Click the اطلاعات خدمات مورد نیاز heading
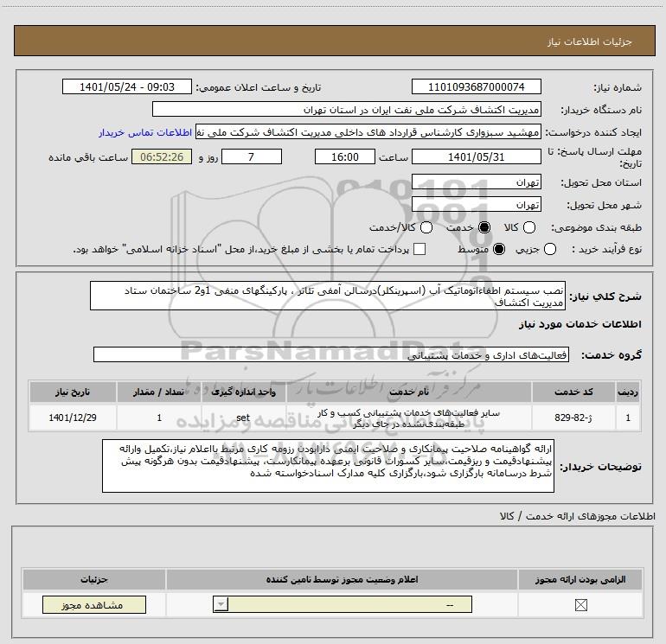The width and height of the screenshot is (666, 644). click(580, 324)
